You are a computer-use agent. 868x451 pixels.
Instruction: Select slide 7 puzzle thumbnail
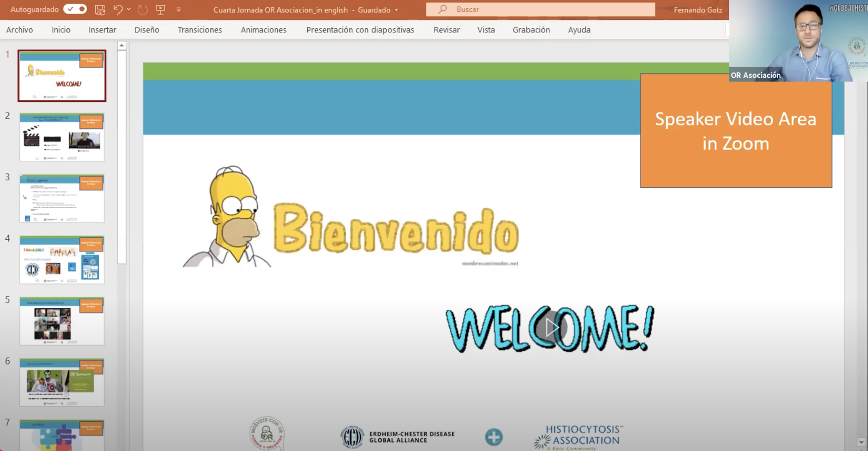coord(62,435)
